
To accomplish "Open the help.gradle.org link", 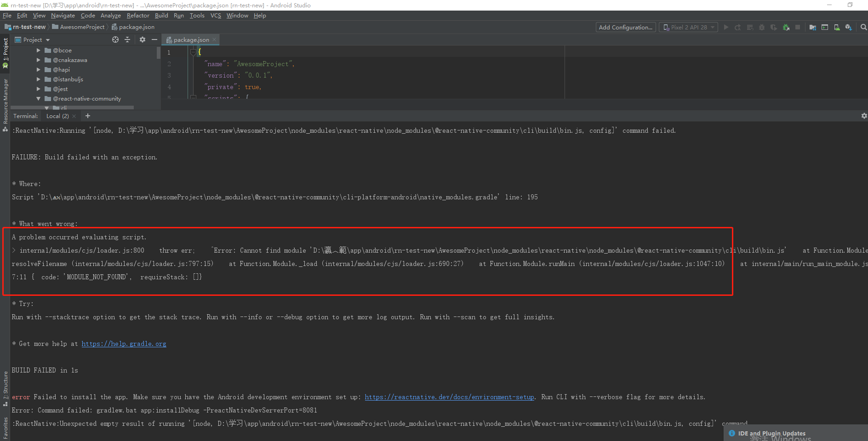I will pyautogui.click(x=124, y=344).
